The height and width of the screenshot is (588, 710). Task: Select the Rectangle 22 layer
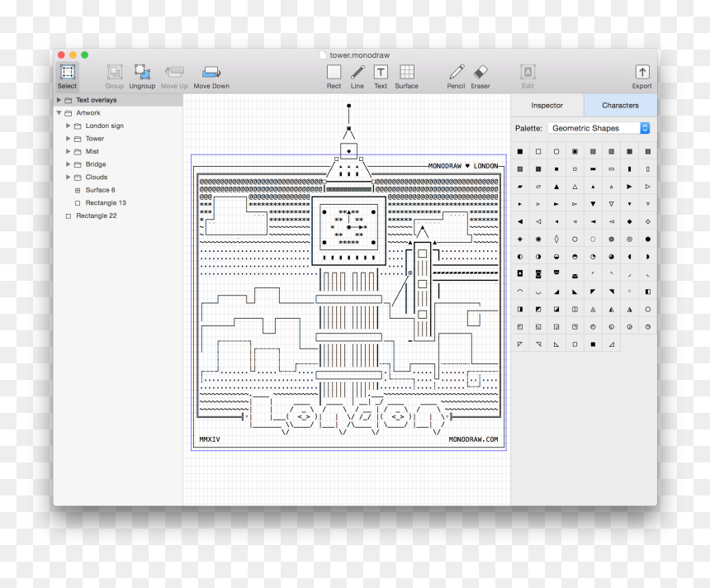[97, 216]
